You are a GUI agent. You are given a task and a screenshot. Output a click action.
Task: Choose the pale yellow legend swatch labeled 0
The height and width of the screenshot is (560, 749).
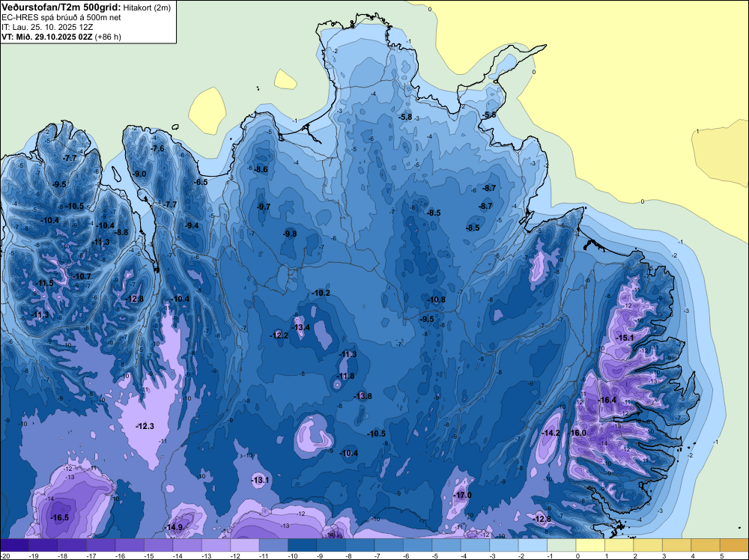point(590,545)
